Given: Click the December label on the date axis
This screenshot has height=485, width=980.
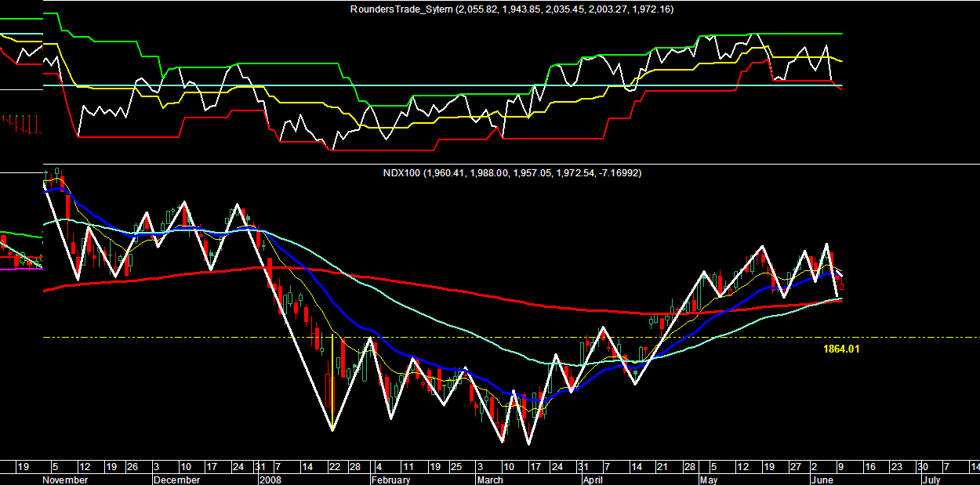Looking at the screenshot, I should (178, 480).
